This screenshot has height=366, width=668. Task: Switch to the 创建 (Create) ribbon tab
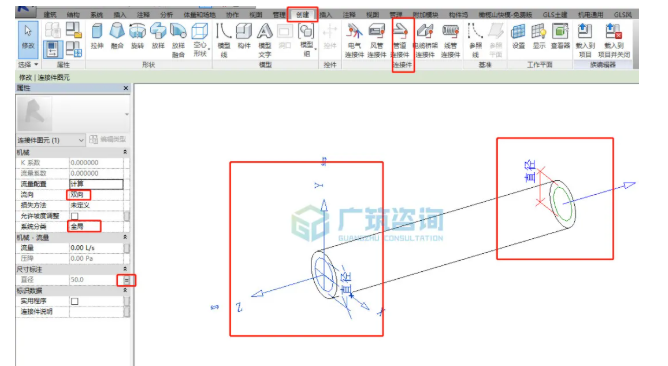click(302, 14)
